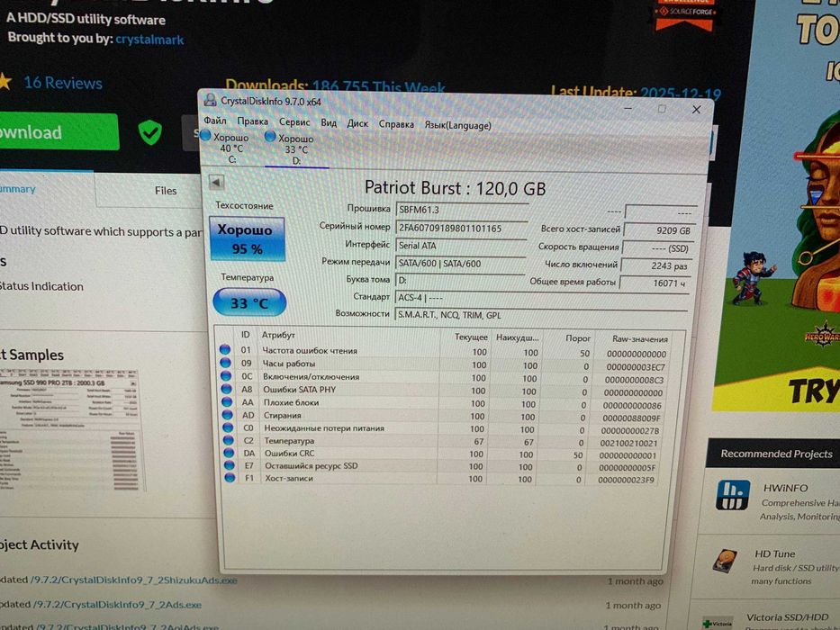Click the status dot for attribute 0C

tap(226, 375)
